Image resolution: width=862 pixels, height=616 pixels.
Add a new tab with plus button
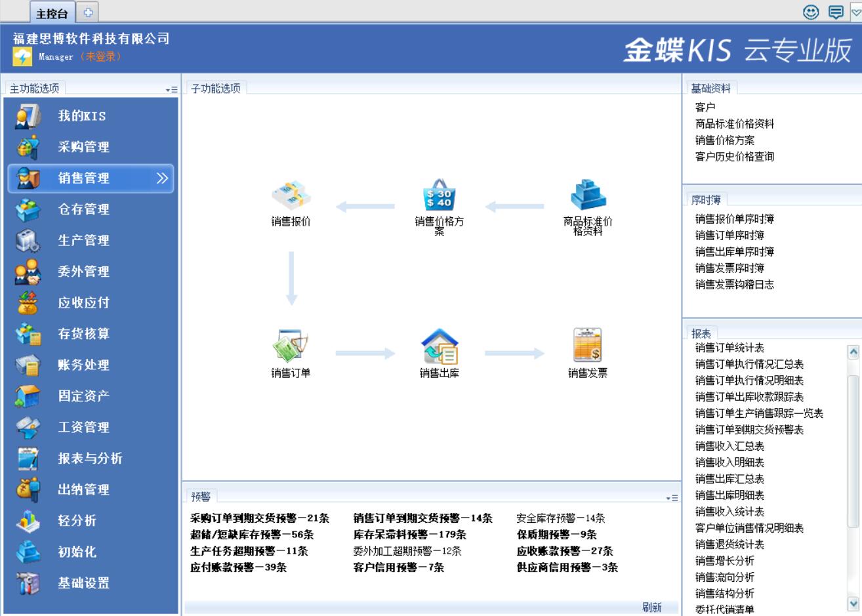pos(88,12)
